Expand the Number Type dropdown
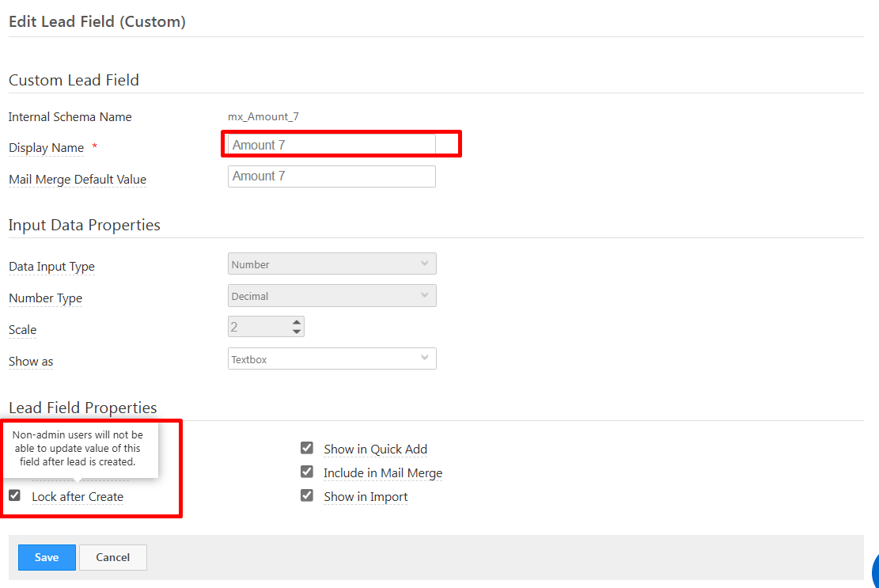 tap(332, 296)
